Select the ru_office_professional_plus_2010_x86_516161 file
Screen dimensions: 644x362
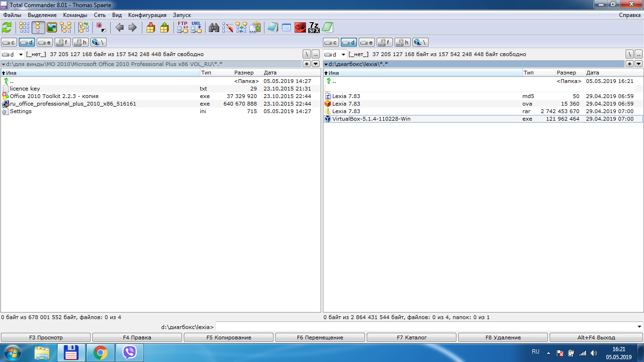(160, 104)
